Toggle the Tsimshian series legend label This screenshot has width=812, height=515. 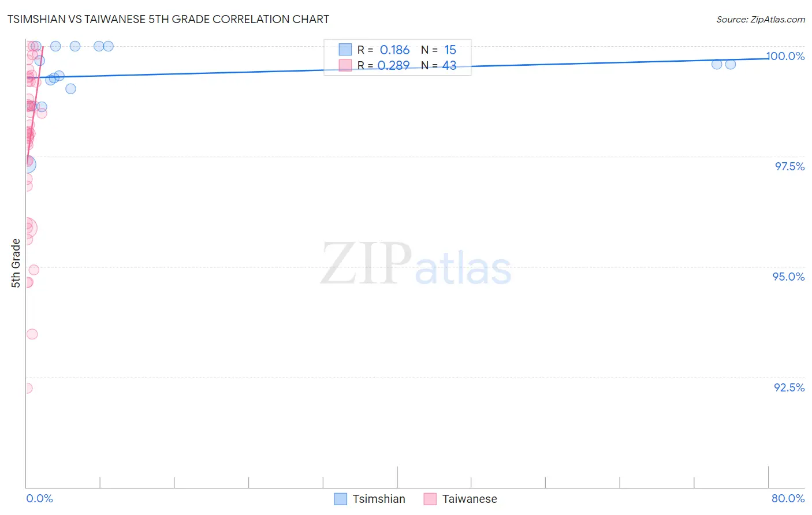[x=379, y=499]
